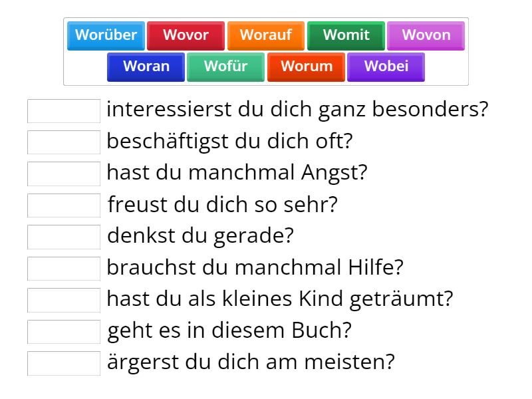Click the dark blue 'Woran' tile
The height and width of the screenshot is (399, 532).
pos(146,66)
